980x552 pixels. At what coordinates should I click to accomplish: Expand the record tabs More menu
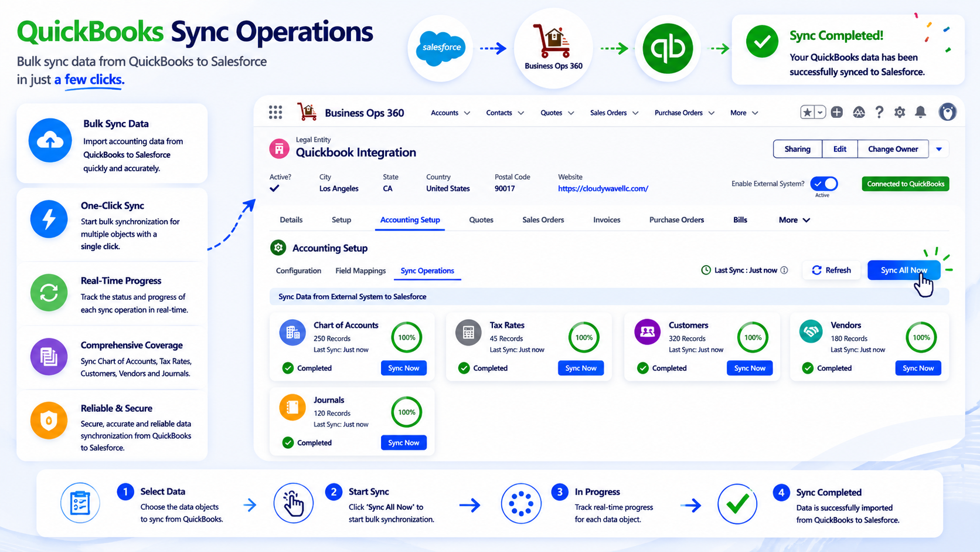pos(794,220)
